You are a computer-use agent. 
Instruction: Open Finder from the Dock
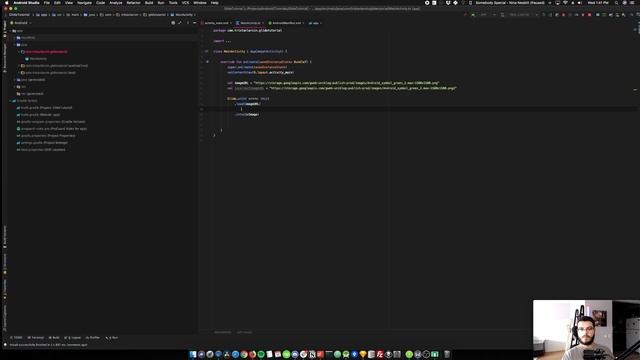point(193,354)
